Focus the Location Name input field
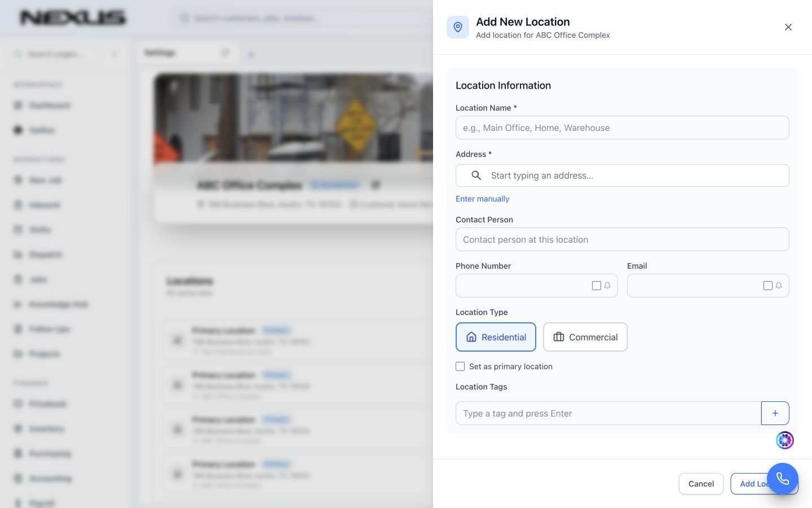Screen dimensions: 812x508 coord(622,128)
